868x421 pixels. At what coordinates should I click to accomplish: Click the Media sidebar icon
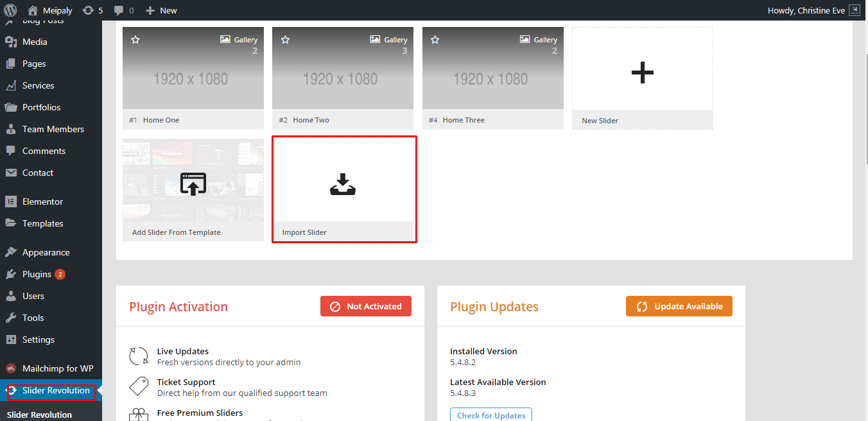tap(11, 42)
